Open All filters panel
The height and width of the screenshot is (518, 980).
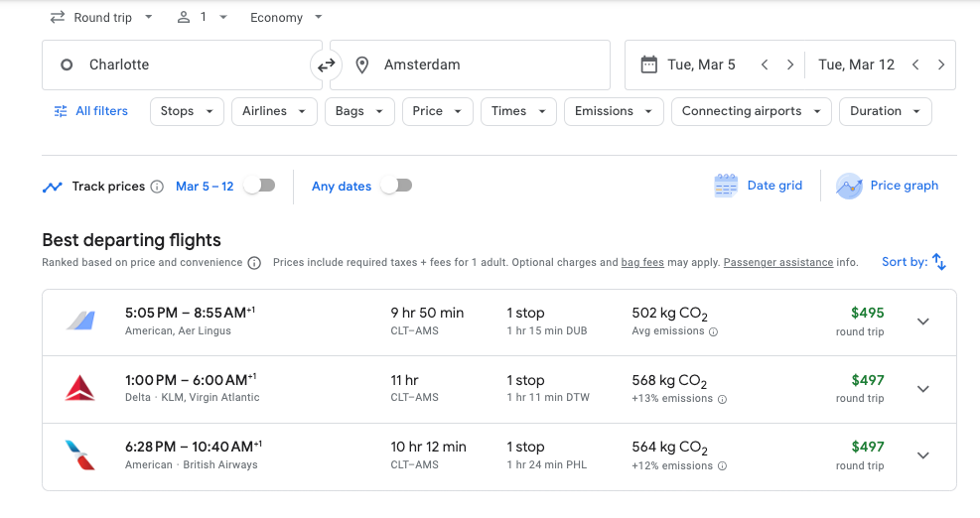pos(90,111)
